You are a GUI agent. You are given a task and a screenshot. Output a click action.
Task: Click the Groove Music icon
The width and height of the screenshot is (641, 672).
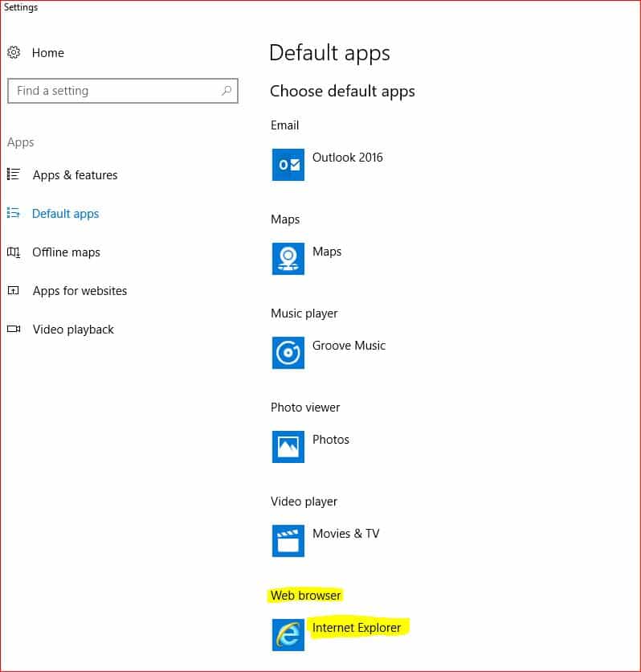[288, 353]
